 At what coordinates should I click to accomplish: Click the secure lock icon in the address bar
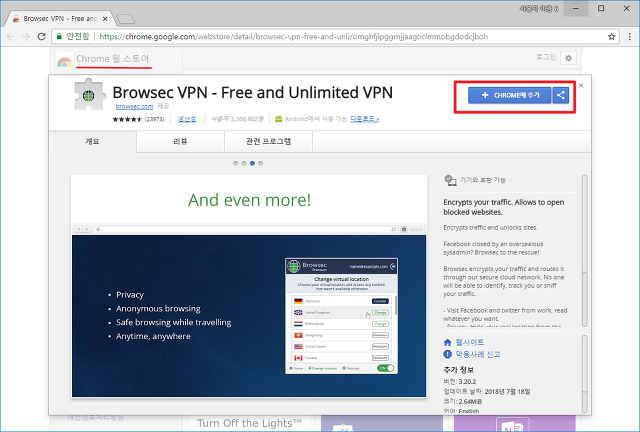coord(59,36)
